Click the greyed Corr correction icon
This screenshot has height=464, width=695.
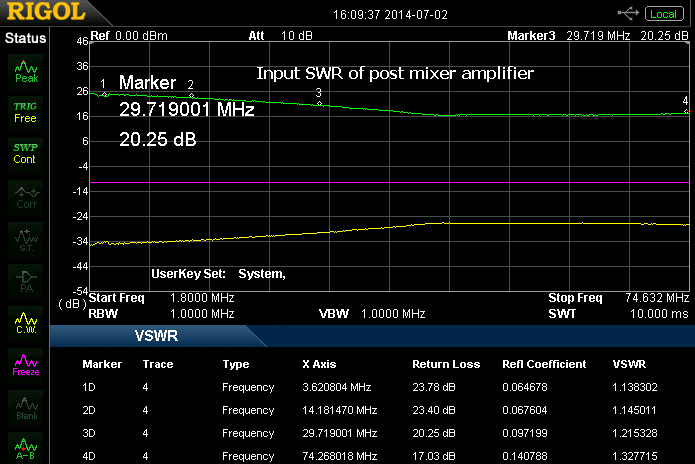point(26,196)
